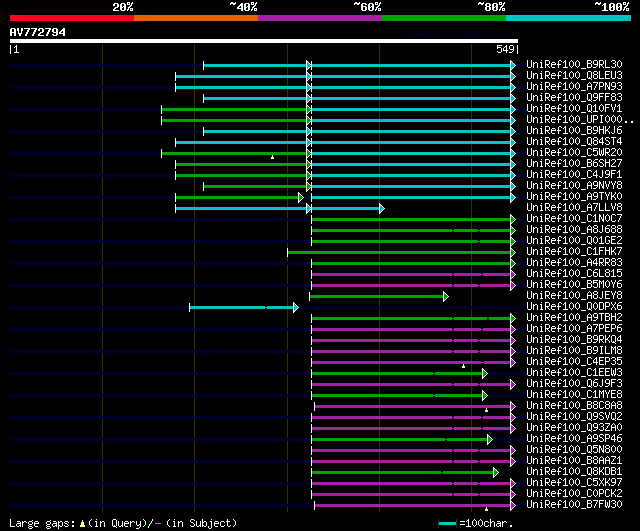Screen dimensions: 640x531
Task: Open UniRef100_Q6J9F3 subject label
Action: coord(574,384)
